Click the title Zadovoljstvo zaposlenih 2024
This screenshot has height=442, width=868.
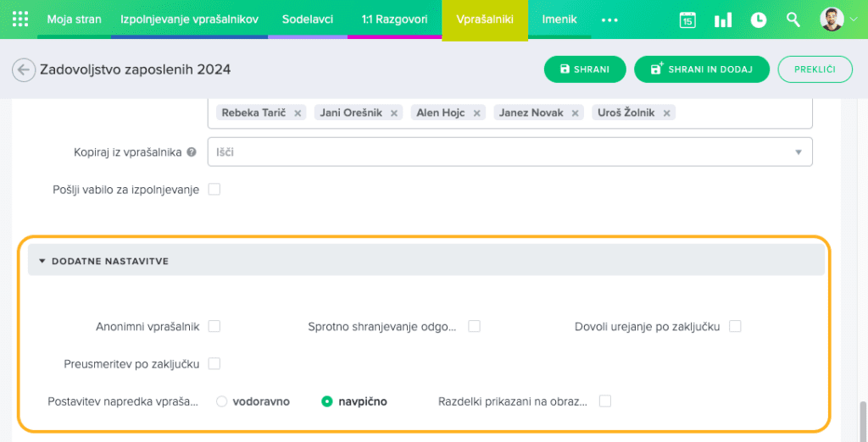[136, 69]
